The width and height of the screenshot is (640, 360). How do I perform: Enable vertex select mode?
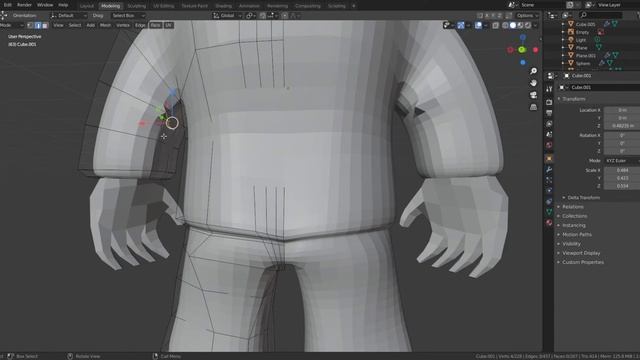pyautogui.click(x=30, y=25)
